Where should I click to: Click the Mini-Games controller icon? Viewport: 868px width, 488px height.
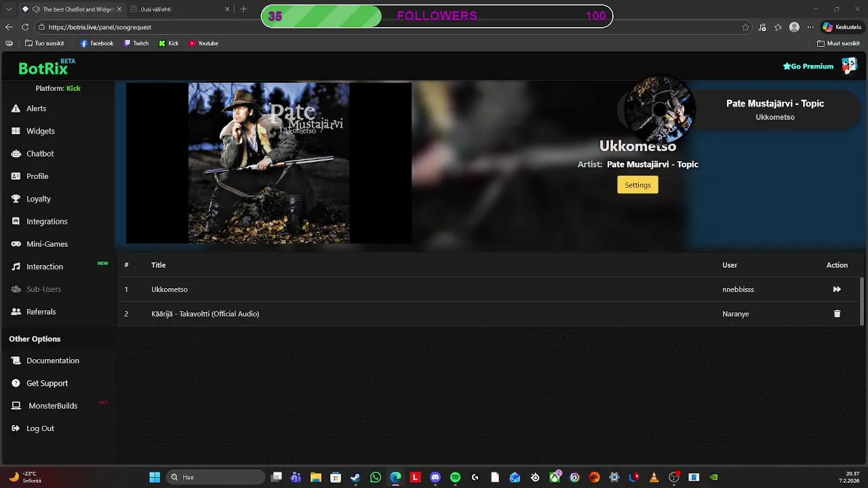[16, 244]
